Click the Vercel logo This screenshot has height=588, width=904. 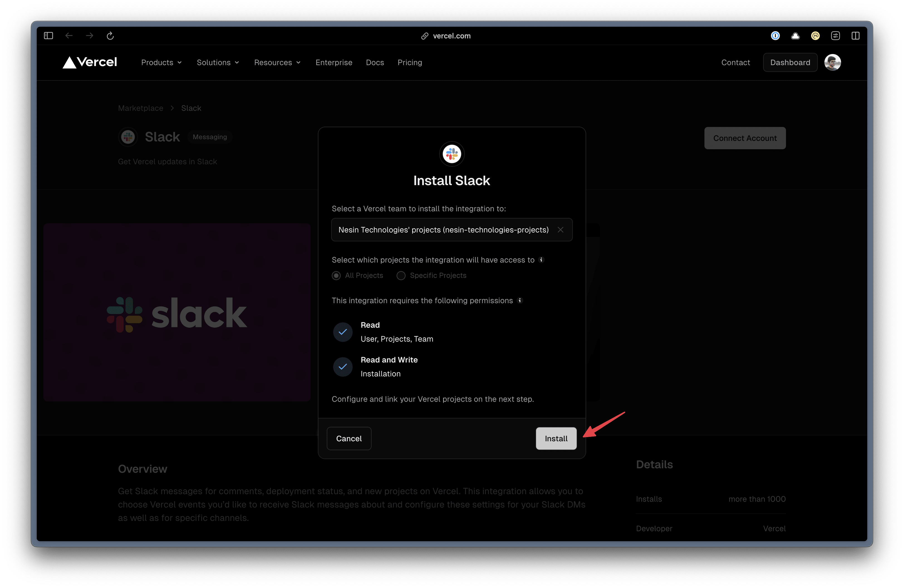pos(90,62)
